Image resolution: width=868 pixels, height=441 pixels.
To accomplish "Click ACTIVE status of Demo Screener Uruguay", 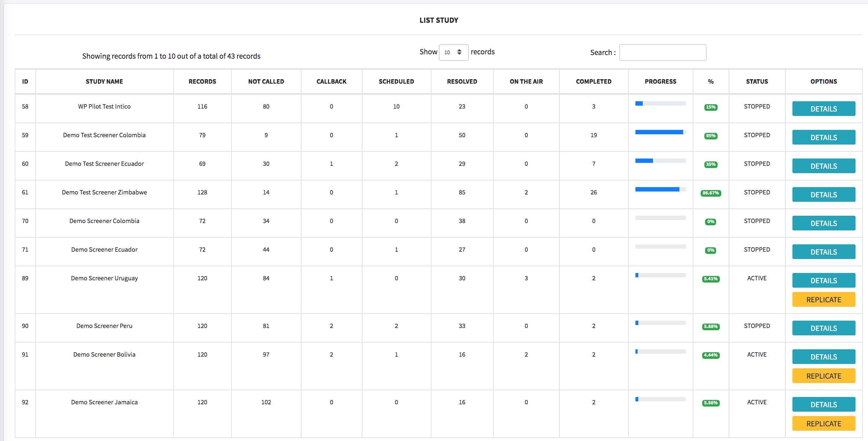I will [x=757, y=278].
